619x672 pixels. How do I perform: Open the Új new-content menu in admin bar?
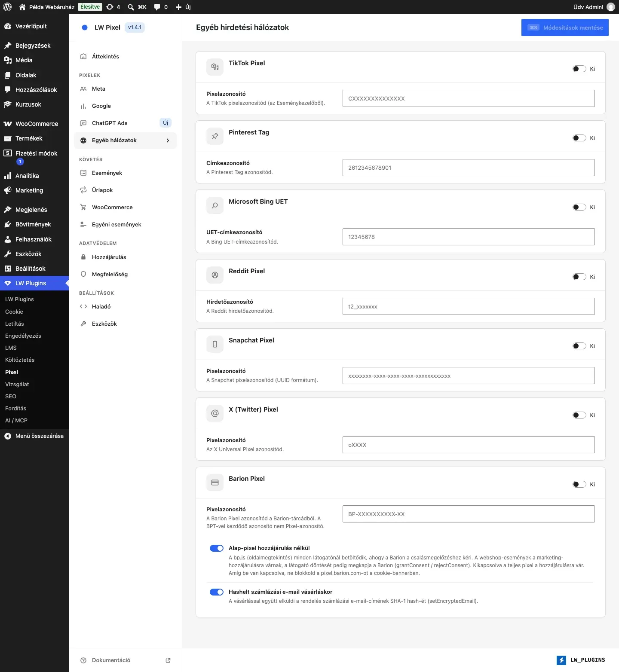[x=183, y=7]
